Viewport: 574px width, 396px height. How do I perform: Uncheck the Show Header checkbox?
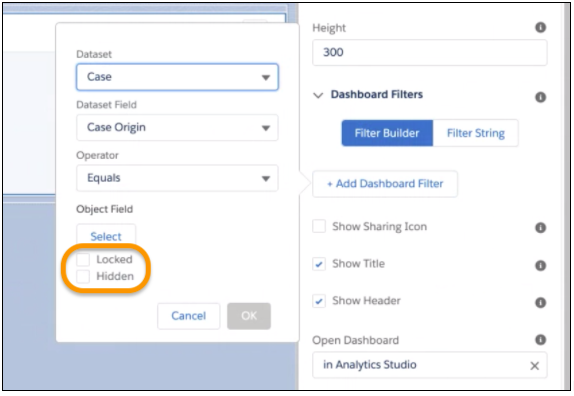[319, 301]
